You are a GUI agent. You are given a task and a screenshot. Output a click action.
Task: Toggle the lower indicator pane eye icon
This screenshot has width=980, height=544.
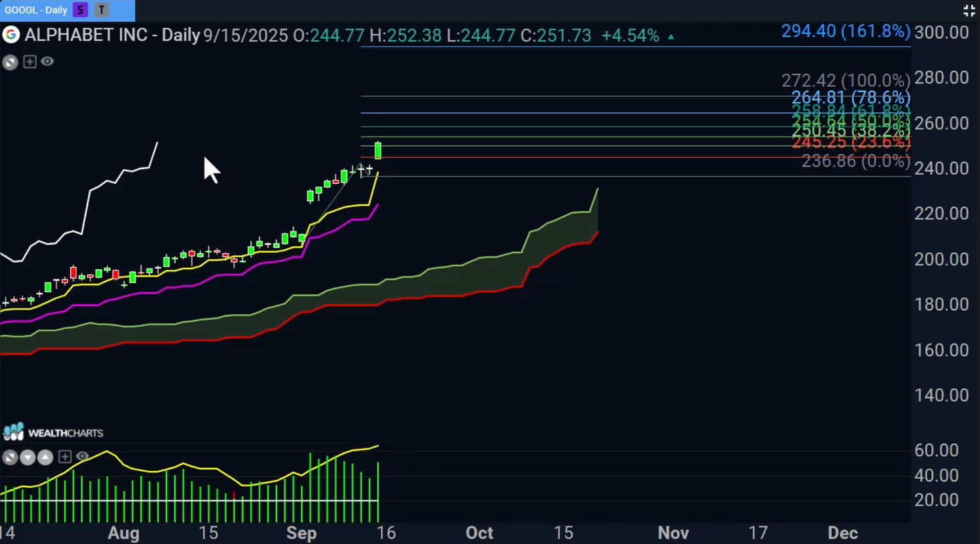coord(82,457)
